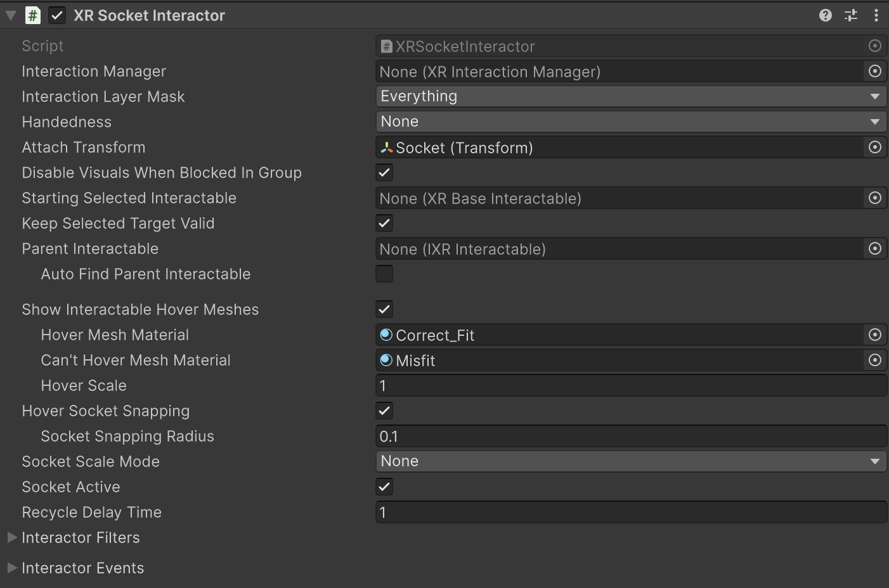Click the Socket Scale Mode label

coord(91,461)
